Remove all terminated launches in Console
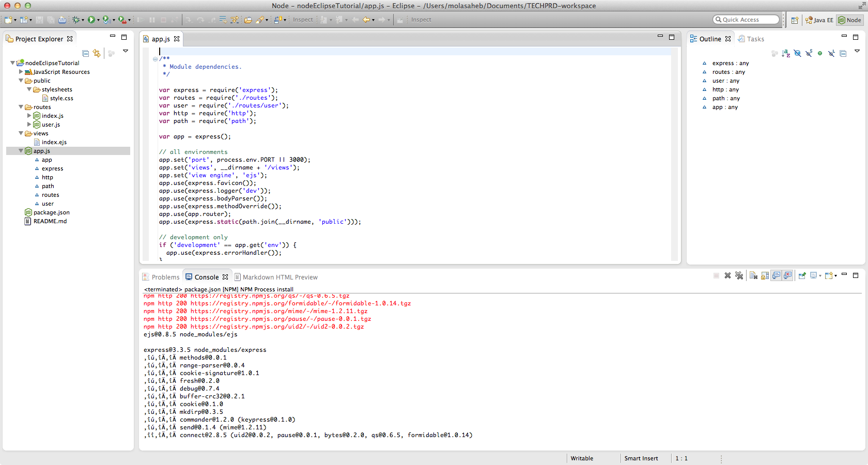The height and width of the screenshot is (465, 868). tap(739, 275)
